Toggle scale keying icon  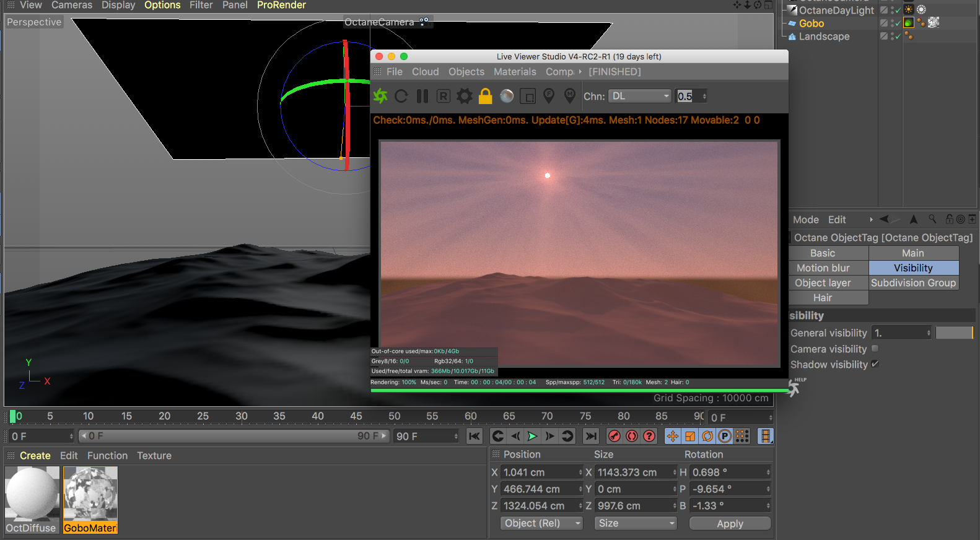click(690, 436)
